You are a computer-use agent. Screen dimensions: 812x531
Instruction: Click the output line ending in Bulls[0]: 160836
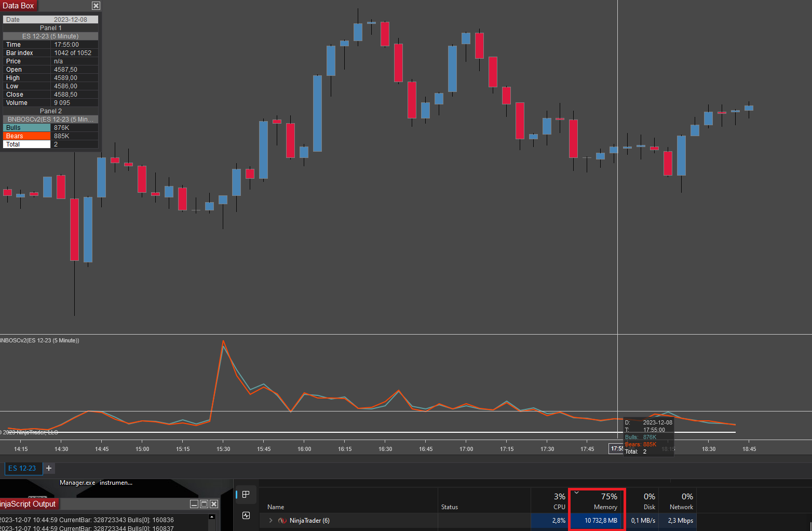point(87,520)
